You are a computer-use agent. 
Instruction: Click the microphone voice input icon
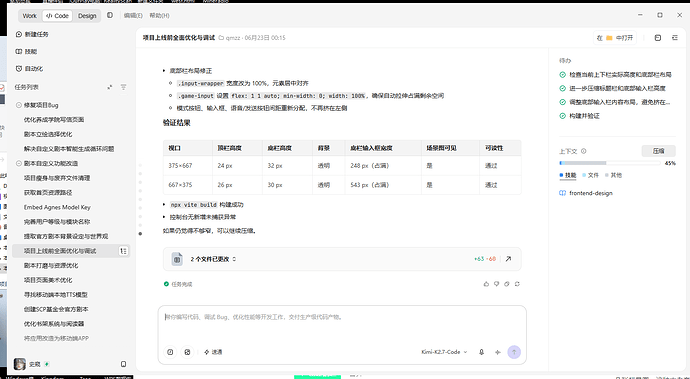[x=481, y=352]
